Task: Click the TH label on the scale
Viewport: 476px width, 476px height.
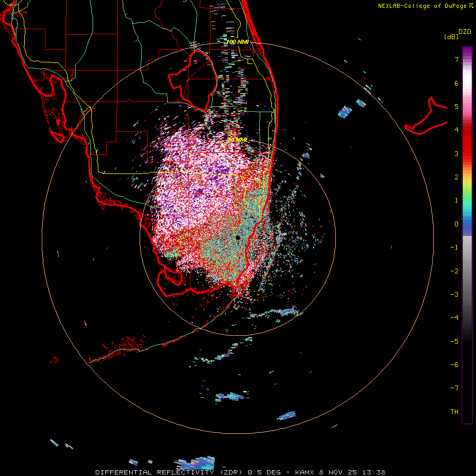Action: (454, 411)
